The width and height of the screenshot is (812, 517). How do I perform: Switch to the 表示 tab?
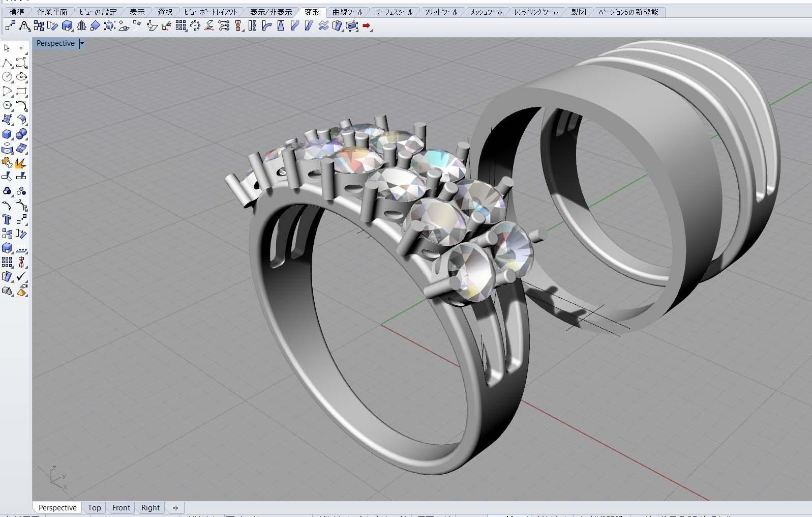click(137, 12)
